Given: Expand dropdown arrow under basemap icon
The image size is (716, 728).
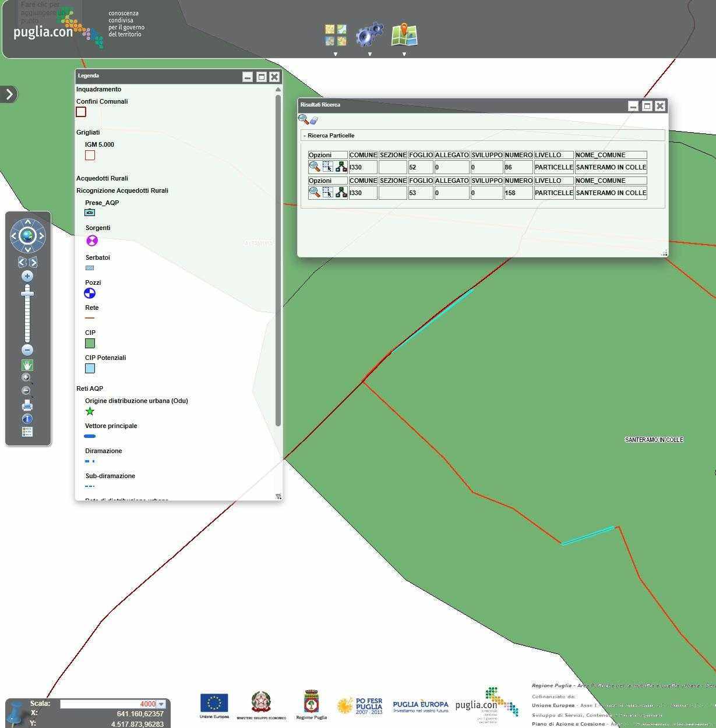Looking at the screenshot, I should (336, 54).
